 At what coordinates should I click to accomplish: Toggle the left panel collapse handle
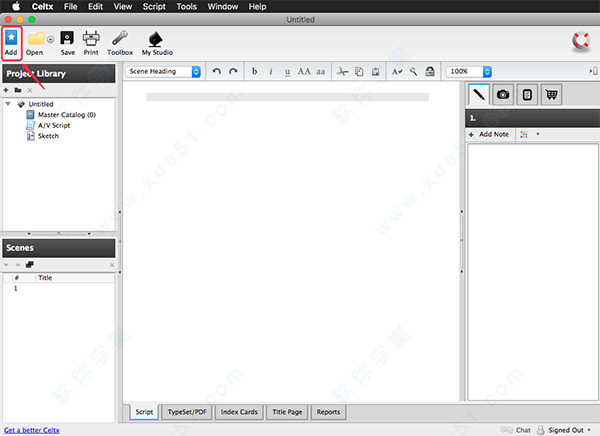tap(120, 242)
